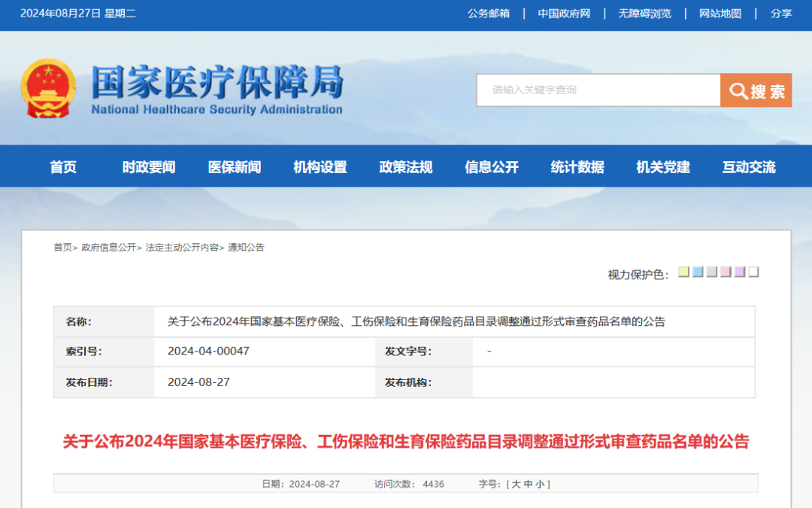Screen dimensions: 812x508
Task: Select the gray eye-protection color swatch
Action: click(x=711, y=272)
